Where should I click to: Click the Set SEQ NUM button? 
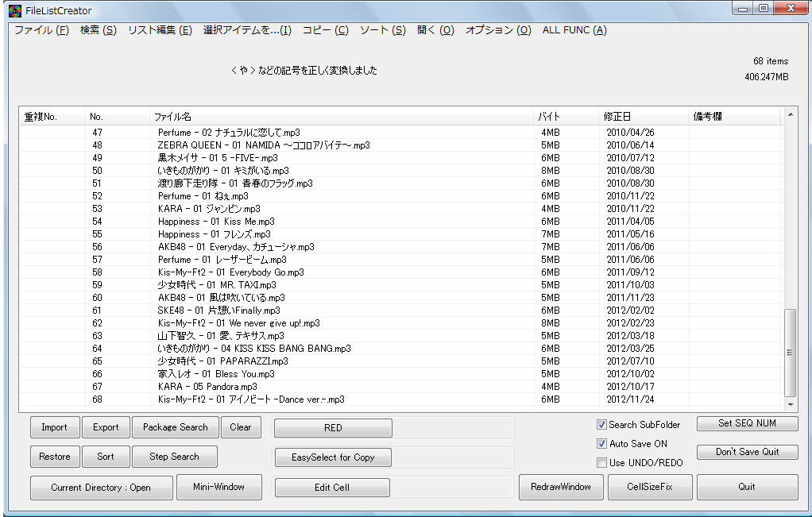(746, 424)
